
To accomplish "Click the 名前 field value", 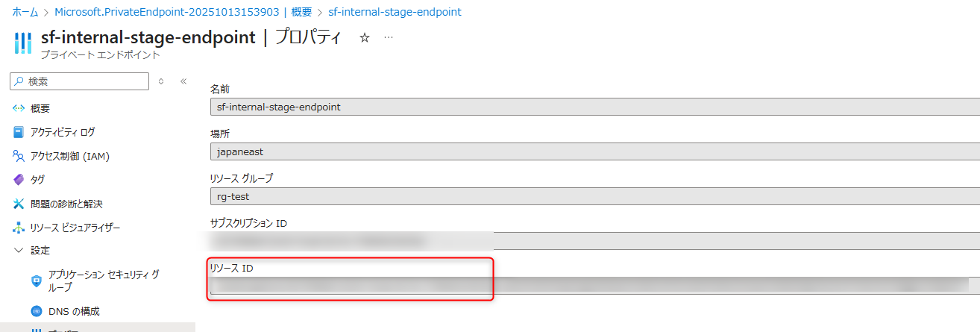I will 594,107.
